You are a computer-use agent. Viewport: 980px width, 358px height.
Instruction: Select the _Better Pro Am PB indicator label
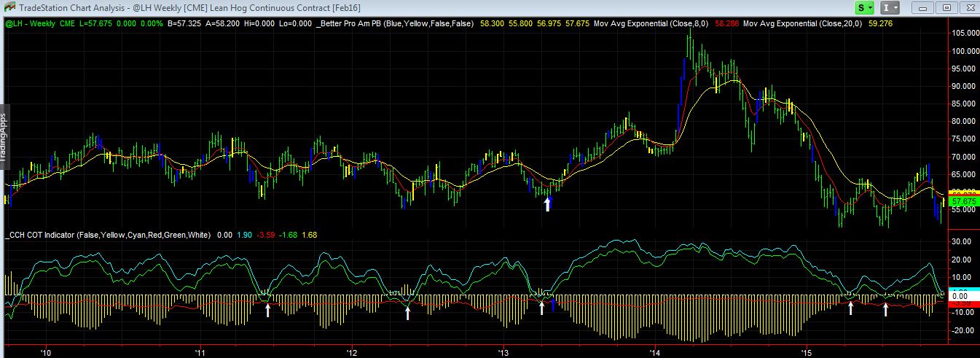coord(396,23)
